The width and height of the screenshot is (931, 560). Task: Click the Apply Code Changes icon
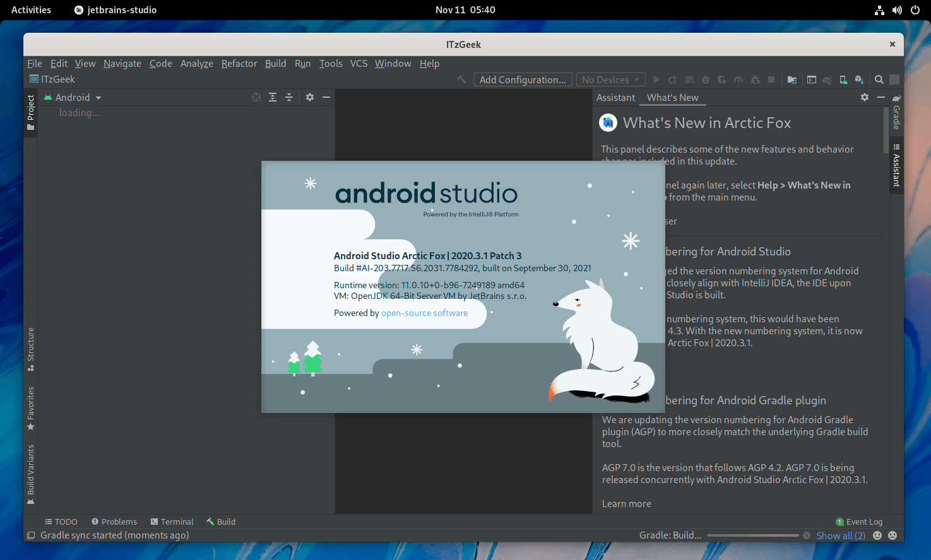pyautogui.click(x=689, y=79)
